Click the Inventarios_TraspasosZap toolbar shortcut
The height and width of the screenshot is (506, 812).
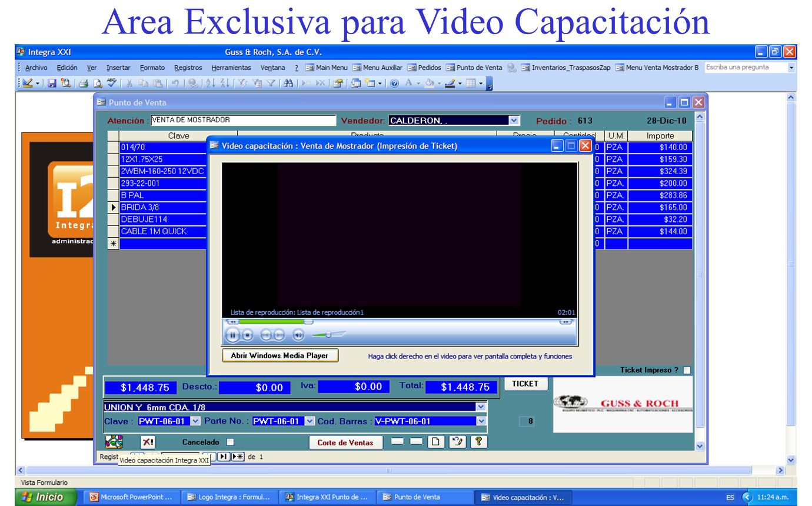[x=566, y=68]
